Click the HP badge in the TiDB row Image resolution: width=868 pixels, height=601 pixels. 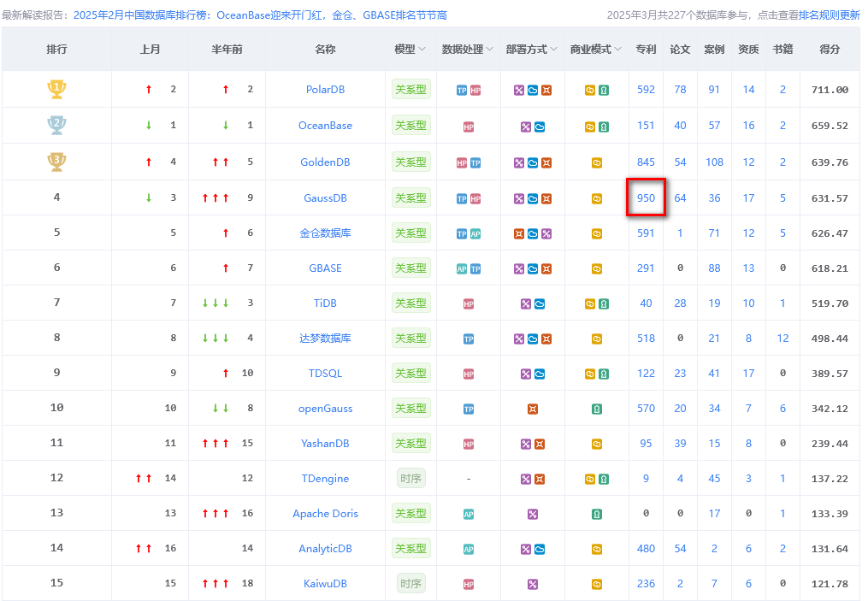[469, 303]
